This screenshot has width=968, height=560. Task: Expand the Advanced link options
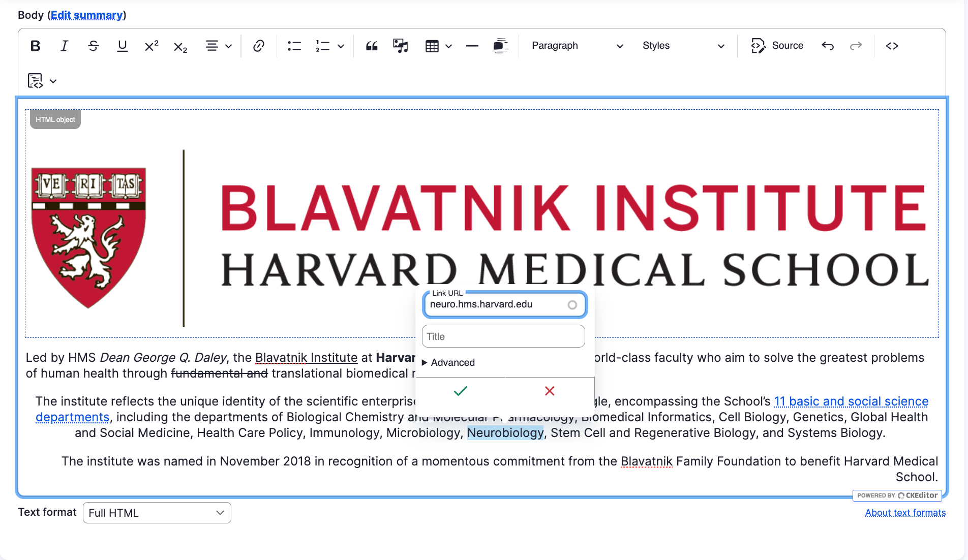(x=448, y=362)
